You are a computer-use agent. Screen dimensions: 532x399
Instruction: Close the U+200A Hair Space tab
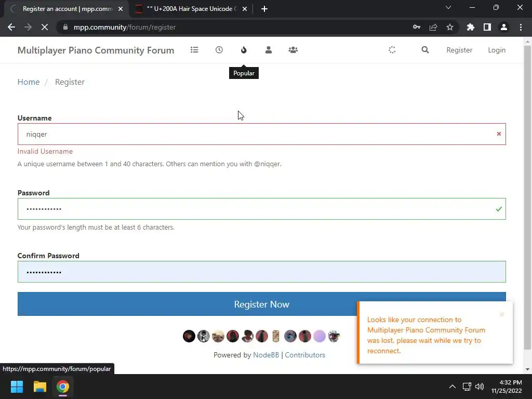(x=245, y=9)
